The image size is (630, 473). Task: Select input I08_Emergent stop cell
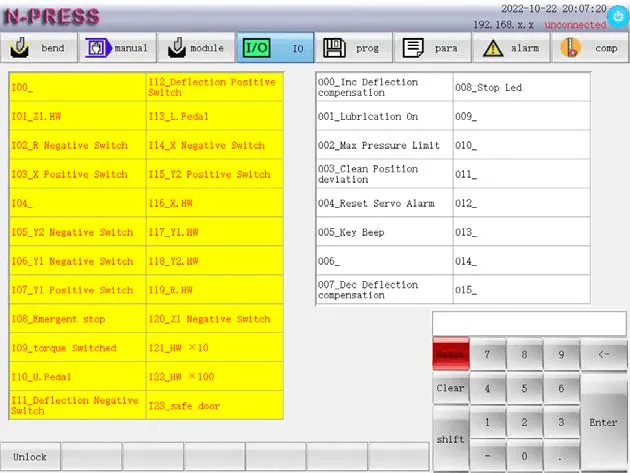tap(77, 319)
